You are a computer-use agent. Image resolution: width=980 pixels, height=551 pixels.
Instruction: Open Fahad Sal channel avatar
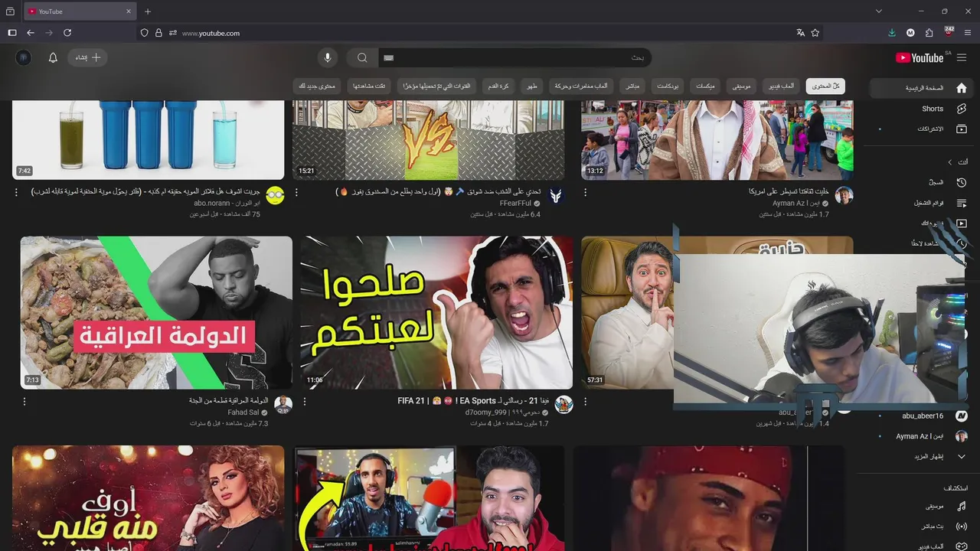click(x=283, y=405)
